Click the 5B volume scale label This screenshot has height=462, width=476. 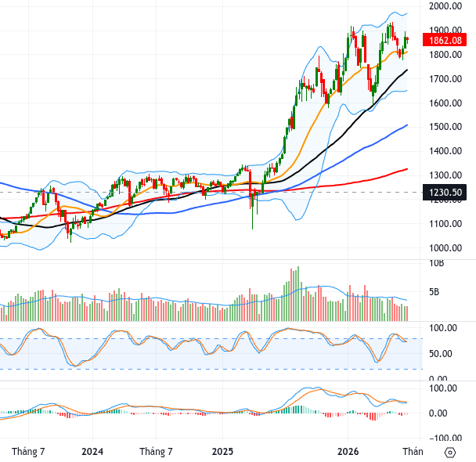click(434, 292)
